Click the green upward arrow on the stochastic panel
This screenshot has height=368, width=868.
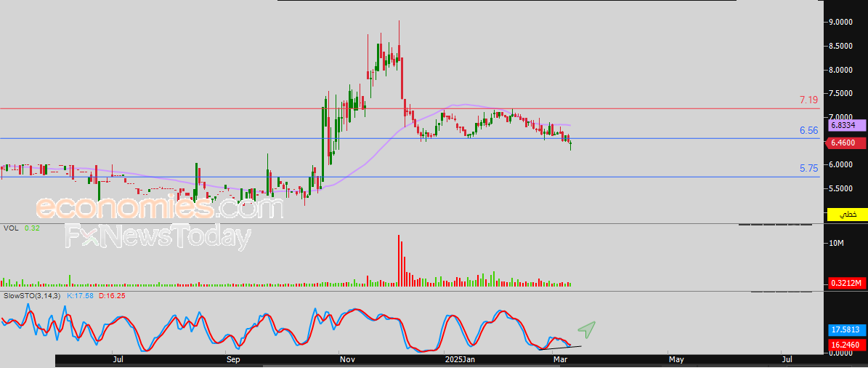(x=586, y=329)
